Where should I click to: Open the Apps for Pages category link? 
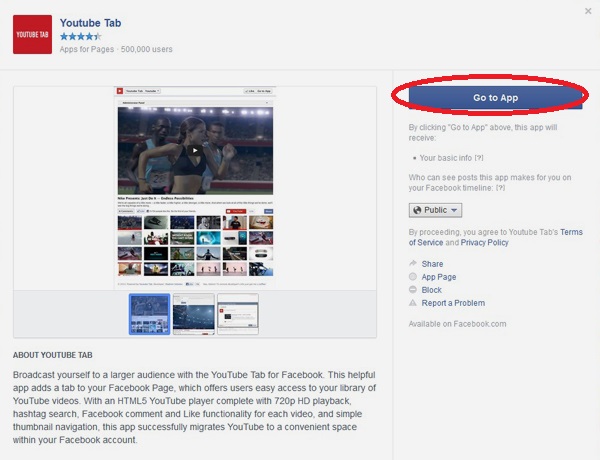coord(87,49)
